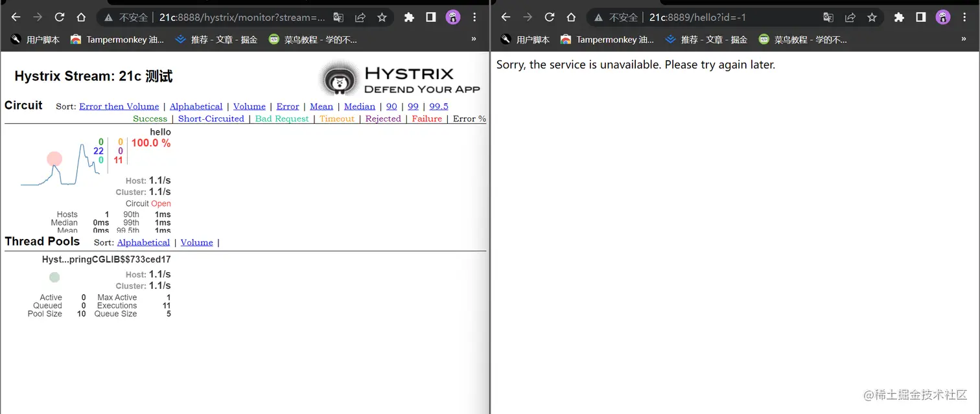The image size is (980, 414).
Task: Open extensions menu in left browser
Action: [x=409, y=17]
